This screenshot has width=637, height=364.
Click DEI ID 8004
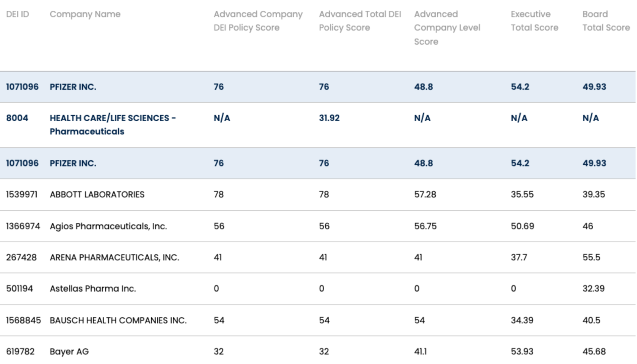tap(17, 118)
